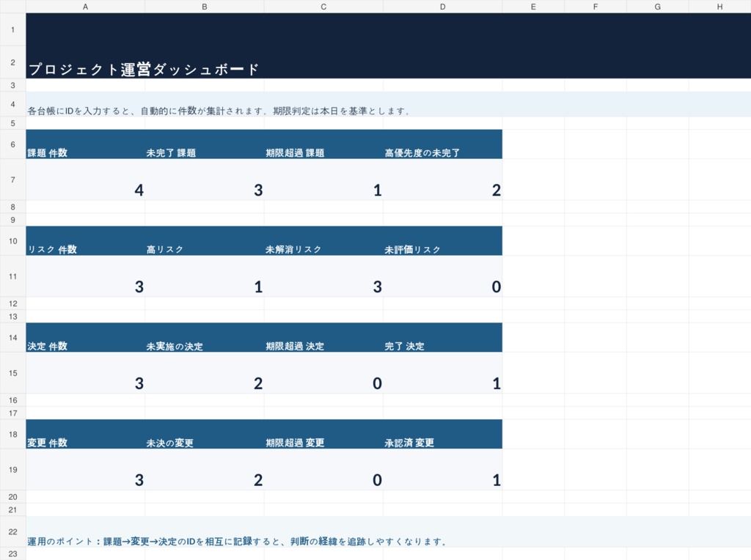Click the 期限超過 変更 header cell
The image size is (751, 560).
point(323,434)
